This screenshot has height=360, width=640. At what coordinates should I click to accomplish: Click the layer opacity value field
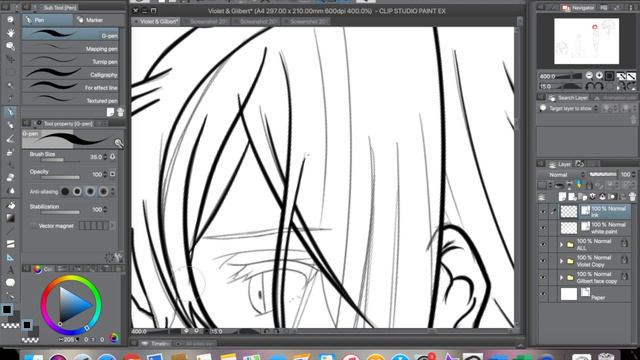click(627, 175)
